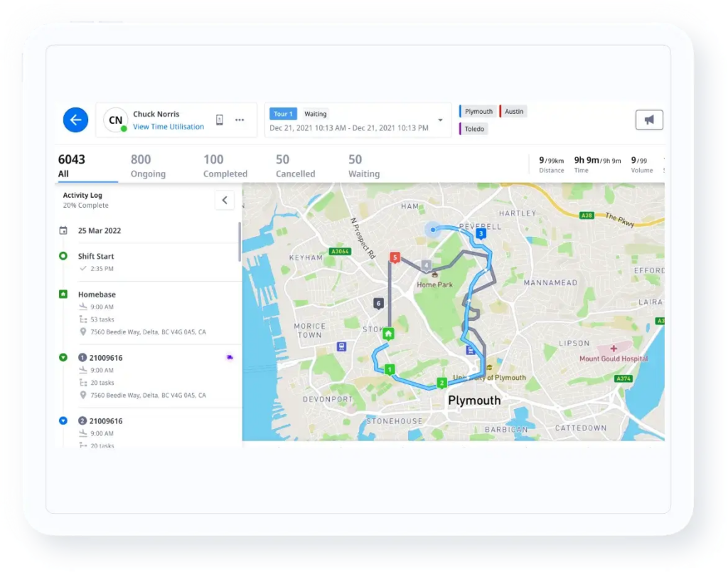
Task: Click the vehicle icon beside stop 1 21009616
Action: click(229, 357)
